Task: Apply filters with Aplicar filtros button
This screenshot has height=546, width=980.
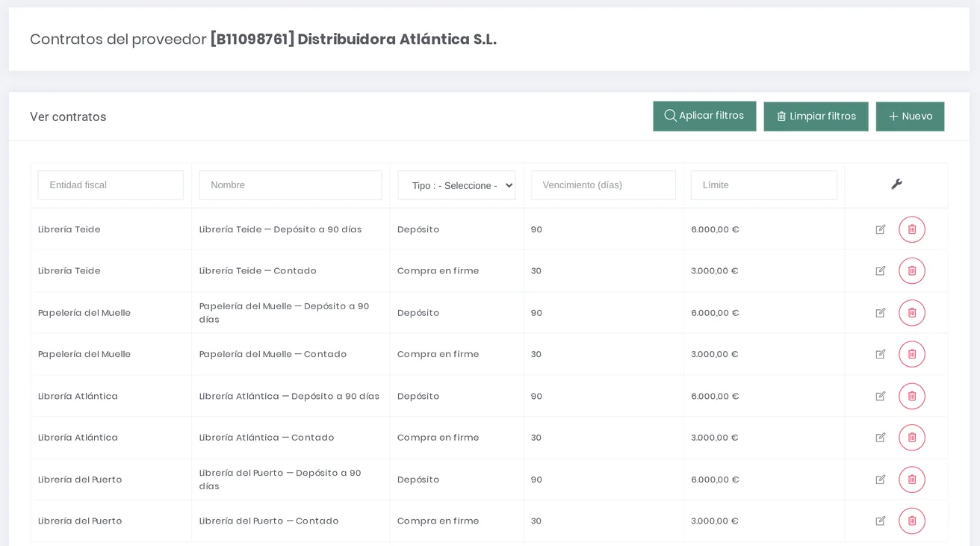Action: pos(704,116)
